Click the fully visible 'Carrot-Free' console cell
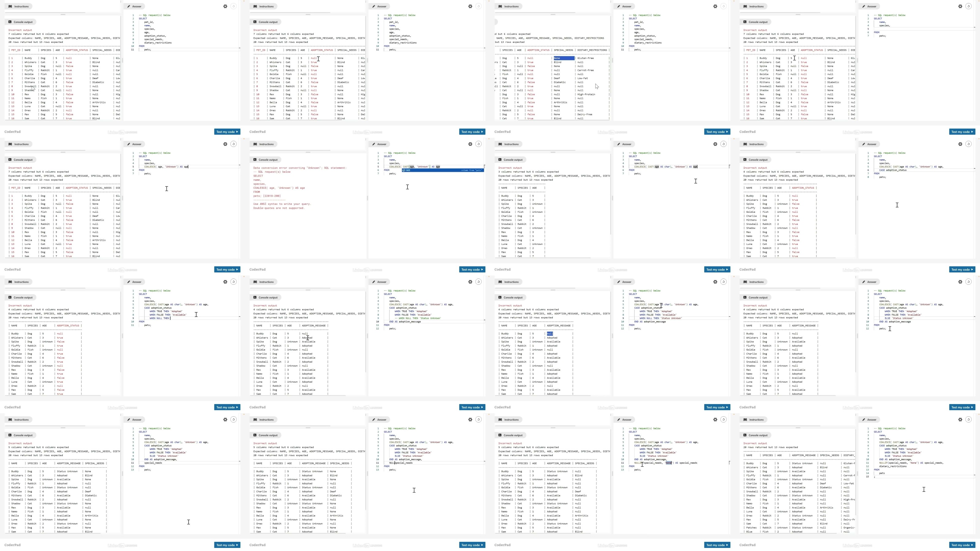This screenshot has height=551, width=980. (586, 70)
